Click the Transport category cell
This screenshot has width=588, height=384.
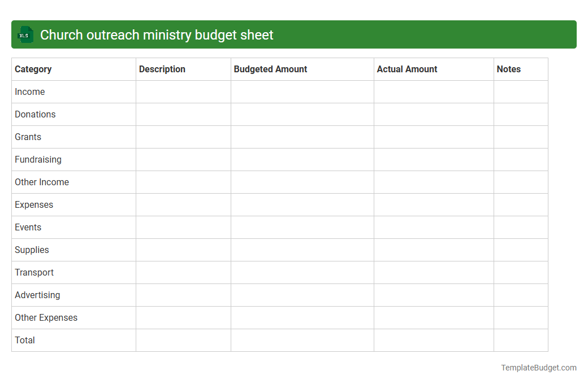[34, 272]
